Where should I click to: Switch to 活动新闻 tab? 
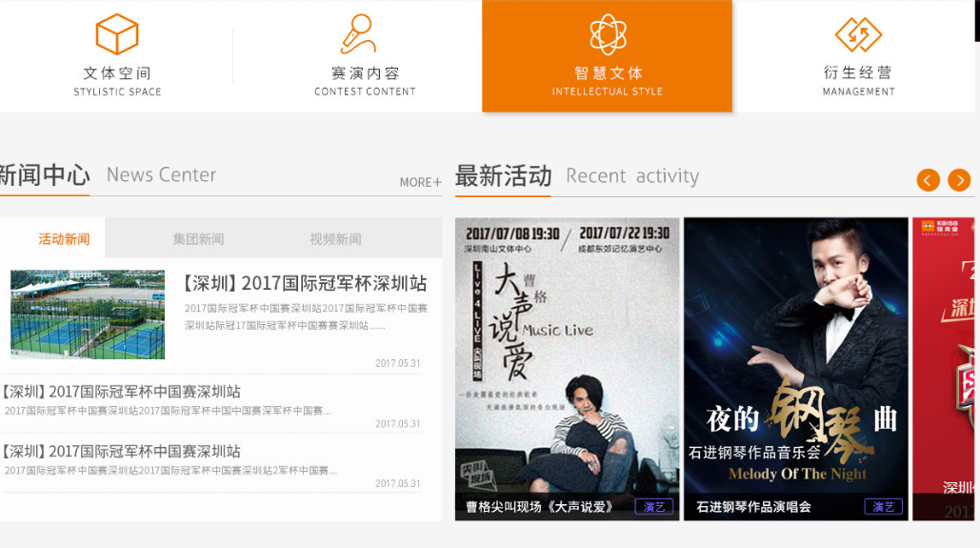tap(64, 239)
